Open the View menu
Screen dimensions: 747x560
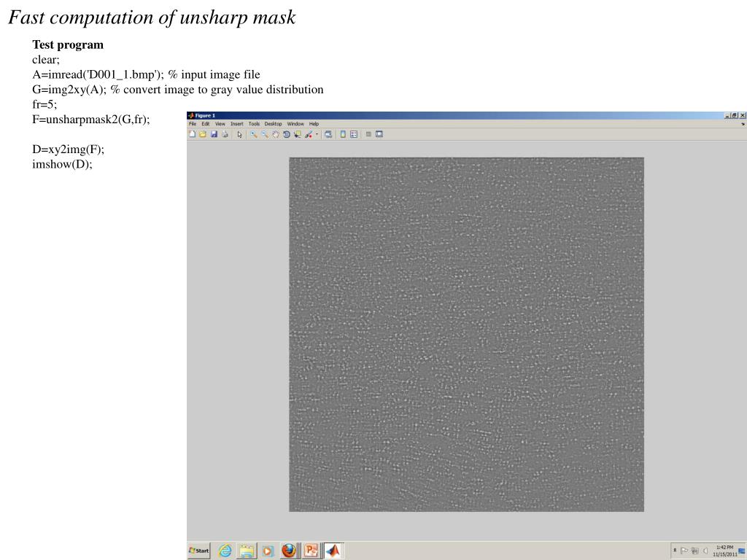coord(220,124)
